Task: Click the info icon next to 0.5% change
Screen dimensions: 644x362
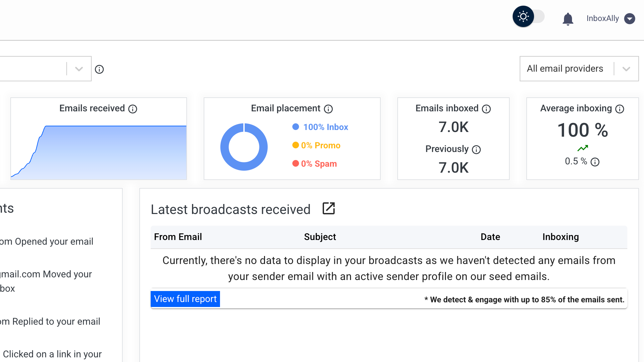Action: click(x=595, y=162)
